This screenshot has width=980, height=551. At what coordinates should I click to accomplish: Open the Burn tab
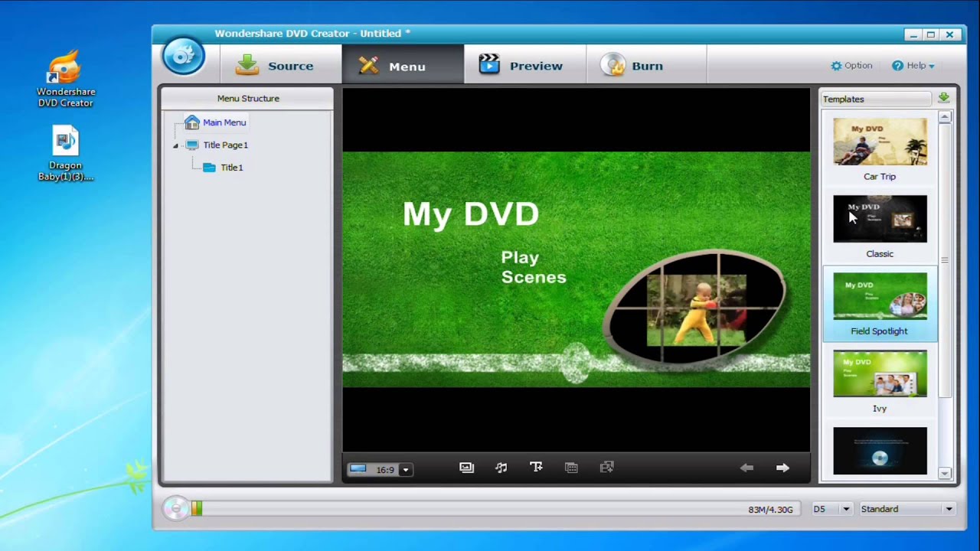click(646, 64)
